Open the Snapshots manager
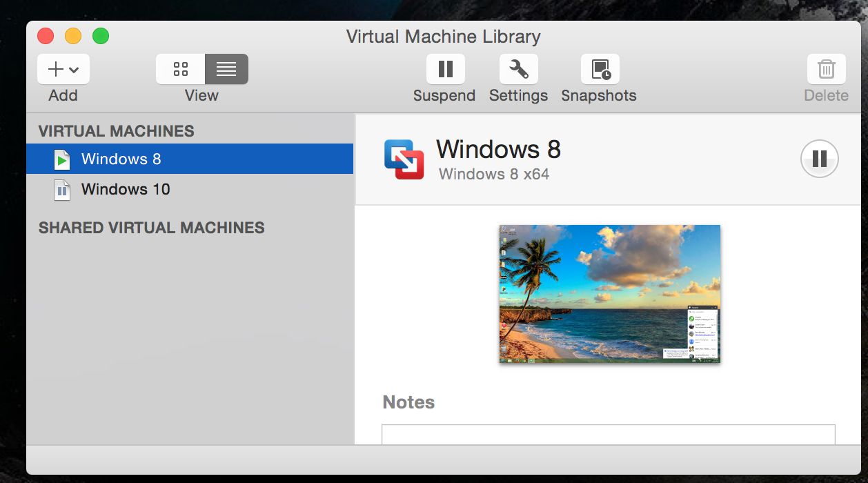The image size is (868, 483). [600, 69]
